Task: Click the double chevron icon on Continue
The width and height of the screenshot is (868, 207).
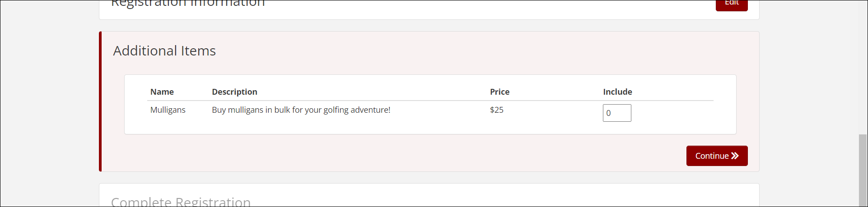Action: coord(735,156)
